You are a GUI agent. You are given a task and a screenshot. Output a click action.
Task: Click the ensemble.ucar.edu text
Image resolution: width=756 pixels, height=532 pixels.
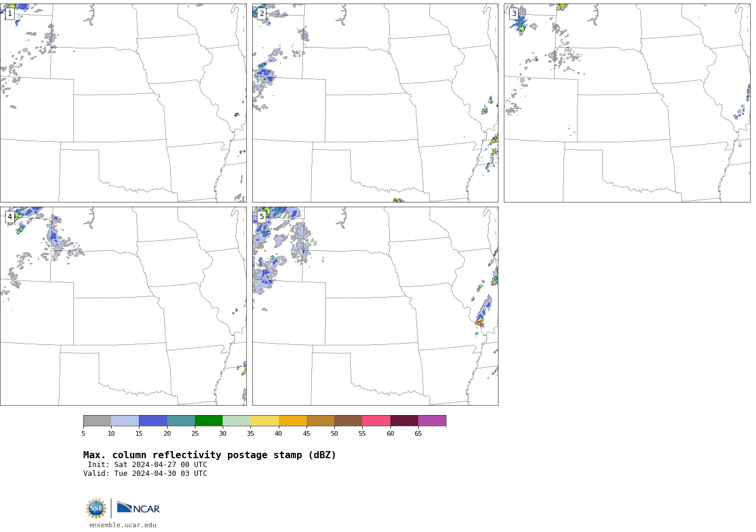[123, 526]
